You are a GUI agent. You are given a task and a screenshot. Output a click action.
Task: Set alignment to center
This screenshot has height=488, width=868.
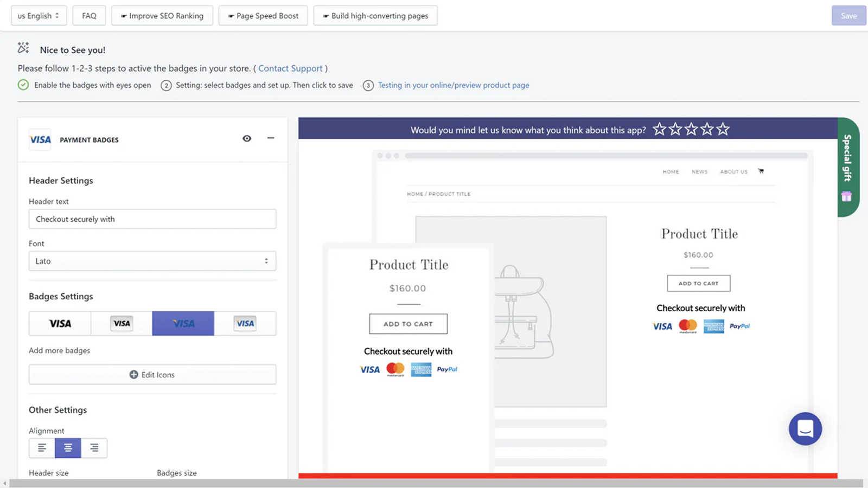pos(68,448)
